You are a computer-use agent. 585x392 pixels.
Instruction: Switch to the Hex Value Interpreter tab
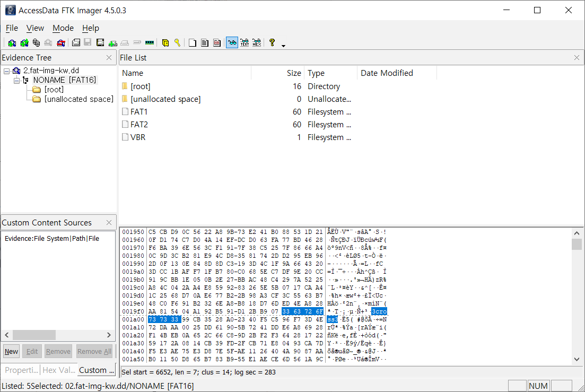pyautogui.click(x=59, y=370)
